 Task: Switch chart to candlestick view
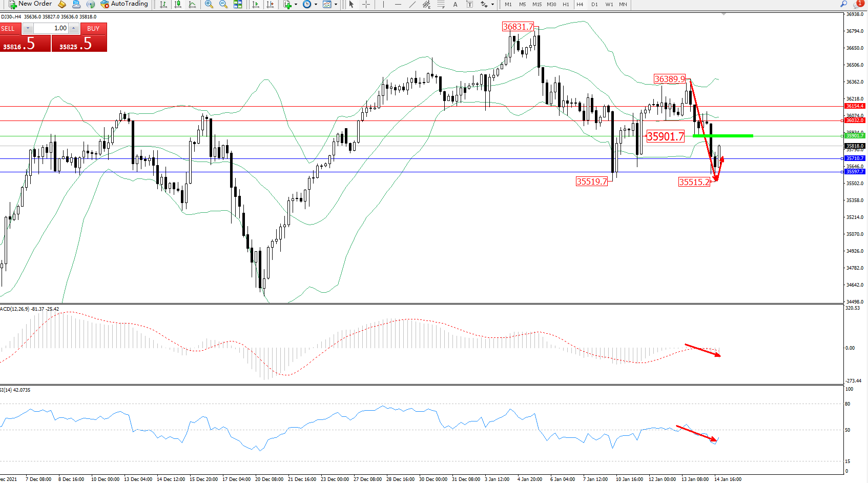pos(178,4)
